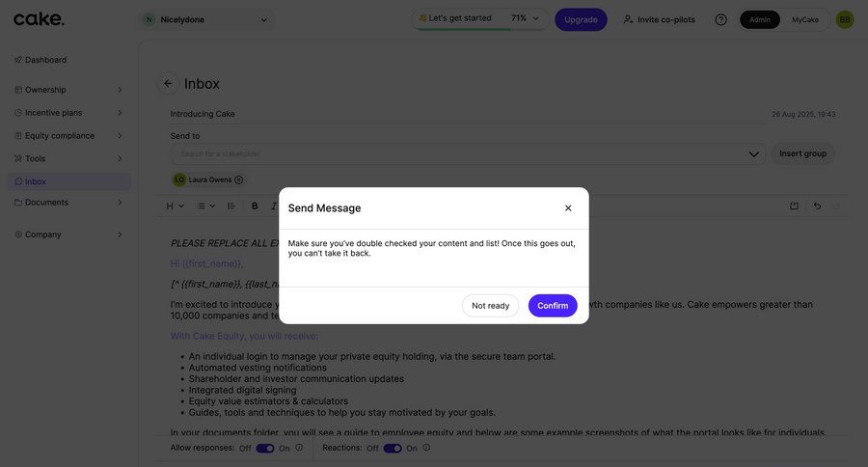This screenshot has width=868, height=467.
Task: Click the numbered list icon
Action: pos(231,206)
